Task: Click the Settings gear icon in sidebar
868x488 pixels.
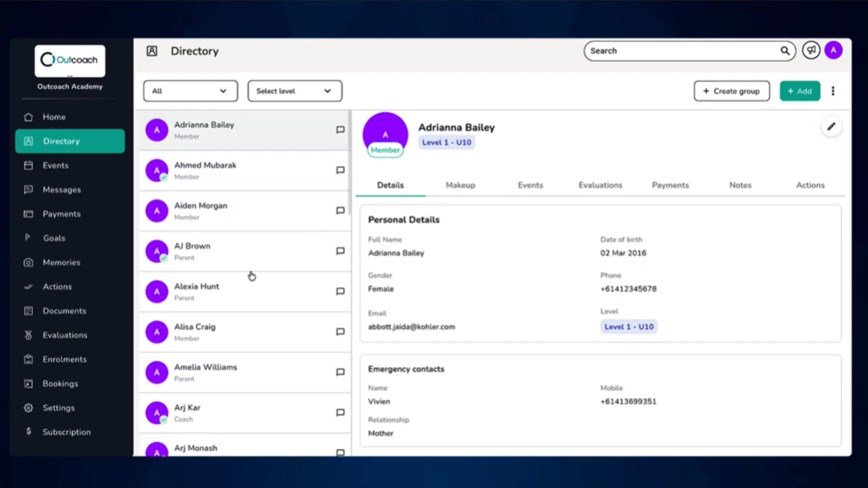Action: tap(28, 408)
